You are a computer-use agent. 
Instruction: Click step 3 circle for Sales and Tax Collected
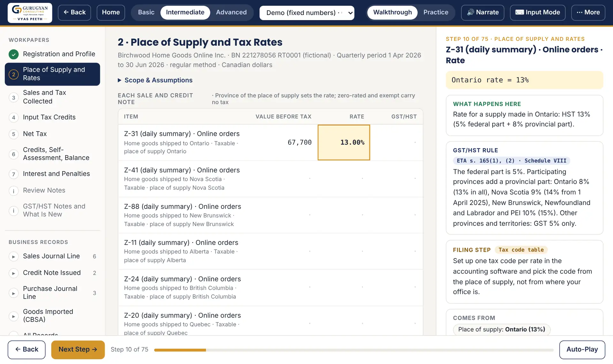(x=14, y=97)
